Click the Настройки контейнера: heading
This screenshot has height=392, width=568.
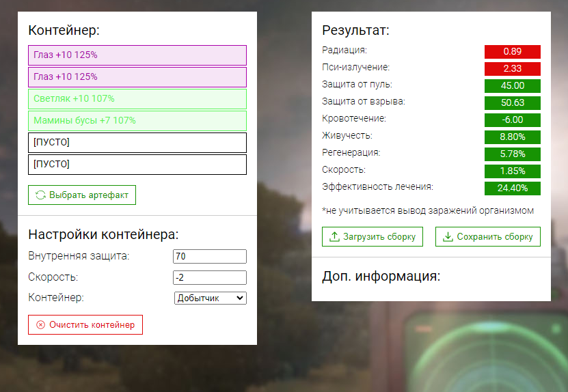(x=103, y=234)
